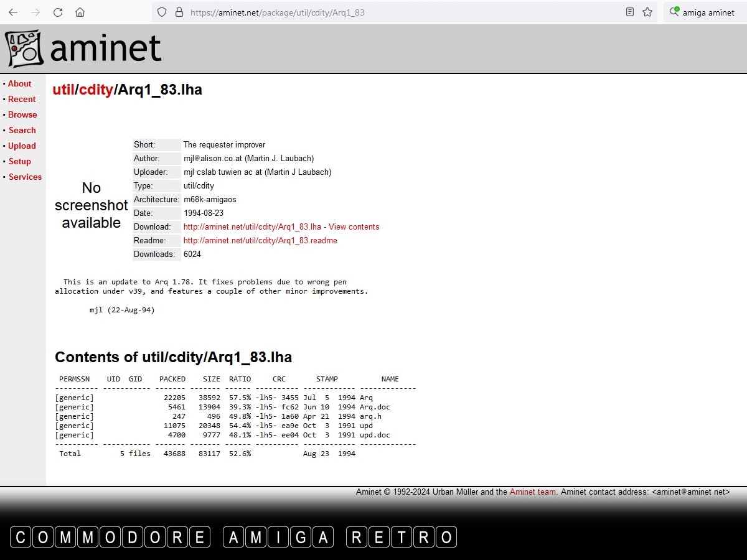Click the URL address bar field
The height and width of the screenshot is (560, 747).
(x=398, y=12)
